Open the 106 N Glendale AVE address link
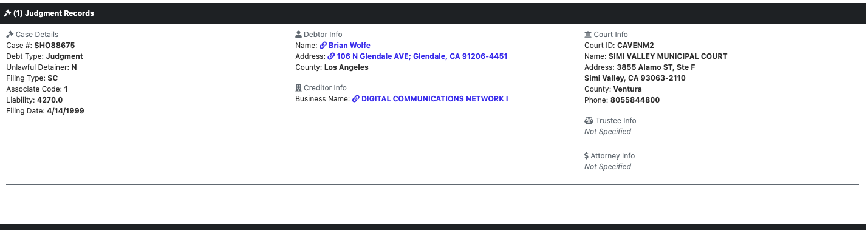The width and height of the screenshot is (868, 230). [x=422, y=56]
